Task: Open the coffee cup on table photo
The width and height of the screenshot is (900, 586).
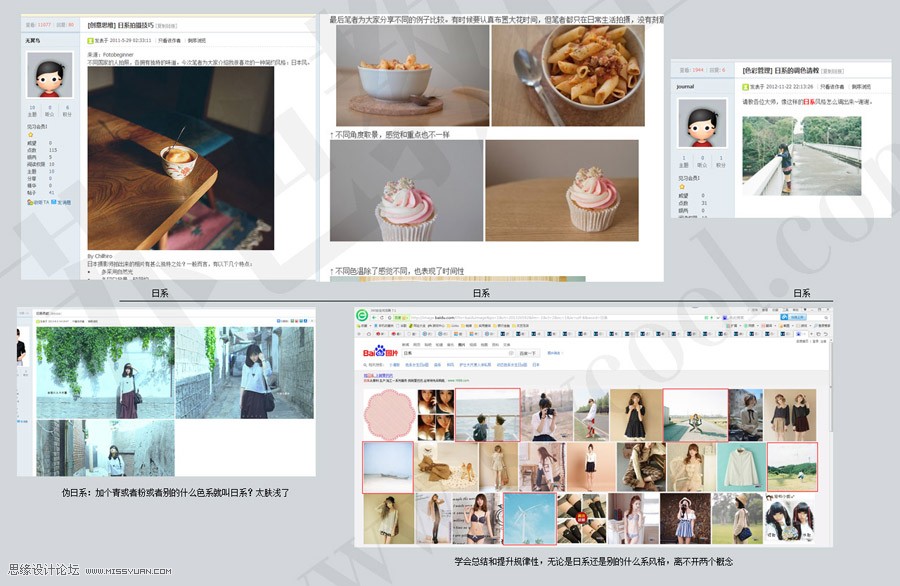Action: 181,158
